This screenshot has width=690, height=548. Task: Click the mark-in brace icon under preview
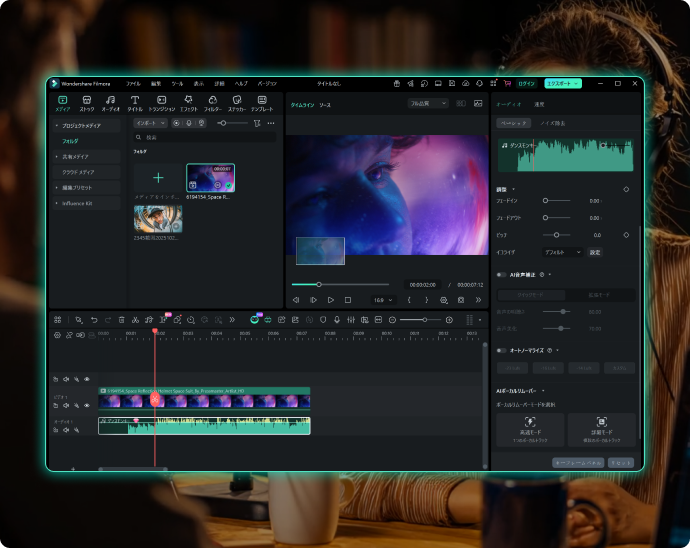(x=409, y=300)
